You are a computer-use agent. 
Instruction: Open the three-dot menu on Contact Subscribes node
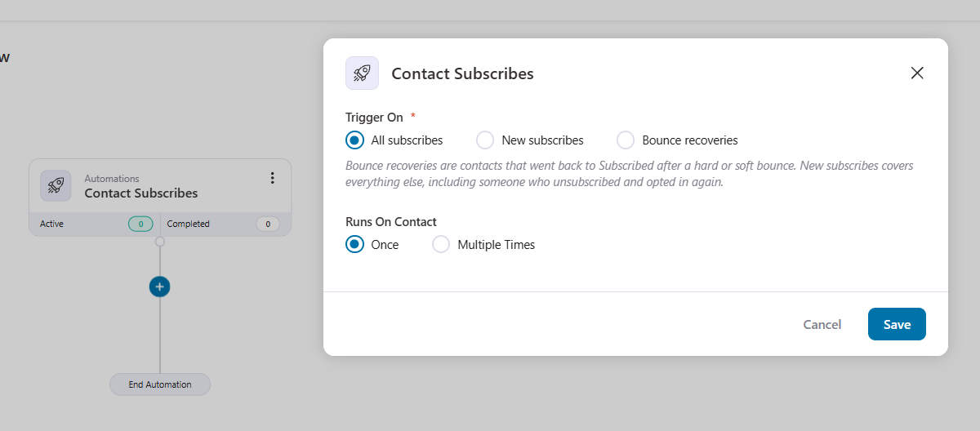point(272,178)
